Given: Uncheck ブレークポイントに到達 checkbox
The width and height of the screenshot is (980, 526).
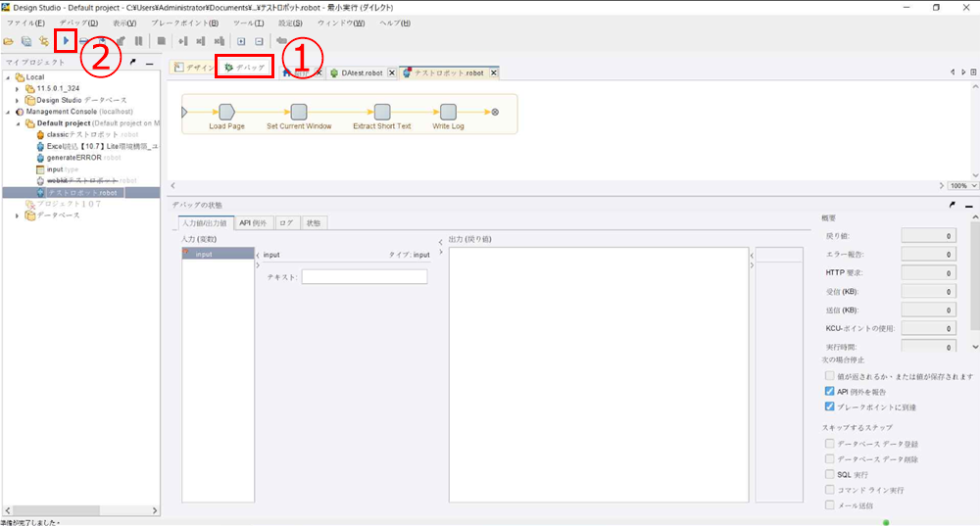Looking at the screenshot, I should [x=829, y=406].
